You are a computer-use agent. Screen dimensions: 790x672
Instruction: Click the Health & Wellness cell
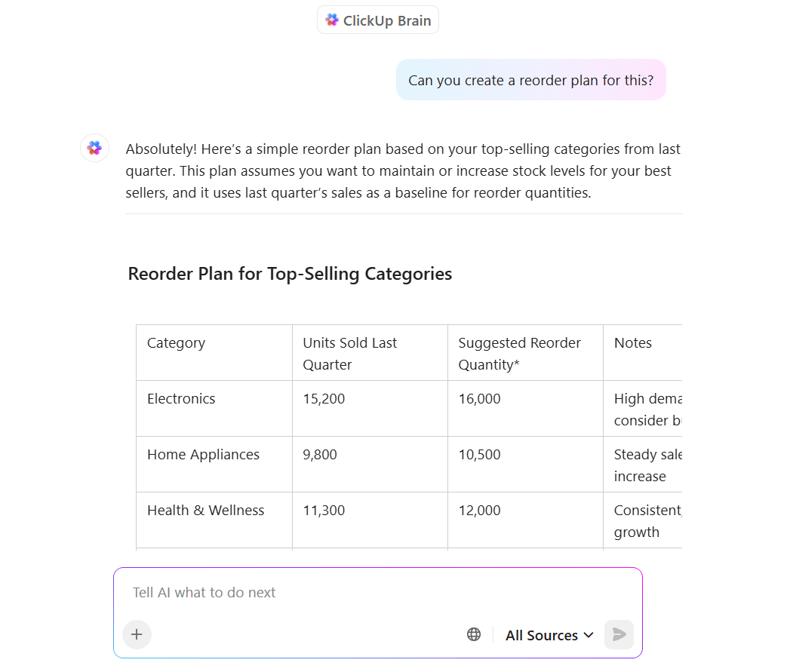point(205,511)
